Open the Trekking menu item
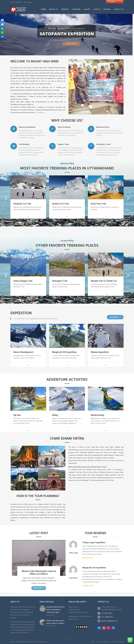 tap(65, 9)
